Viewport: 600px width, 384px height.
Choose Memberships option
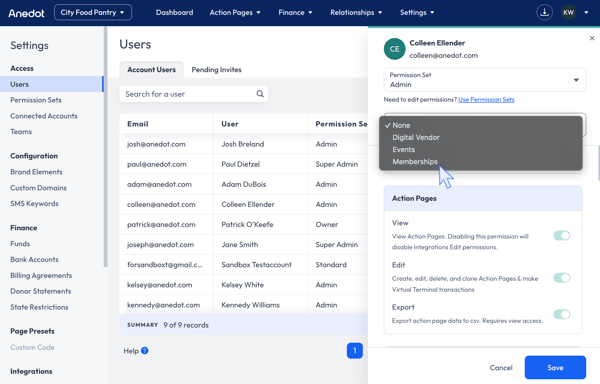[481, 162]
